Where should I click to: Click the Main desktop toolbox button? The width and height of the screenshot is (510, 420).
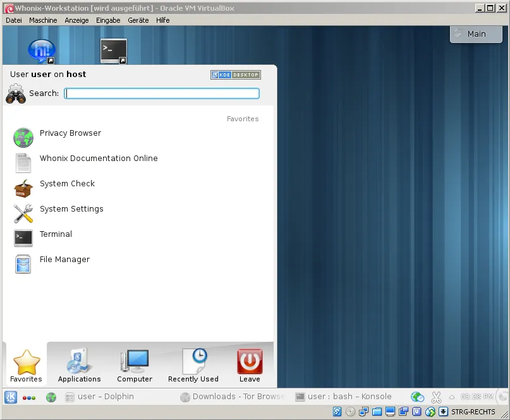point(476,34)
